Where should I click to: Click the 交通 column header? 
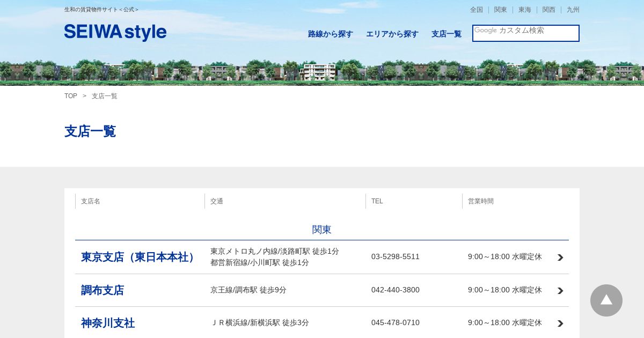(217, 201)
